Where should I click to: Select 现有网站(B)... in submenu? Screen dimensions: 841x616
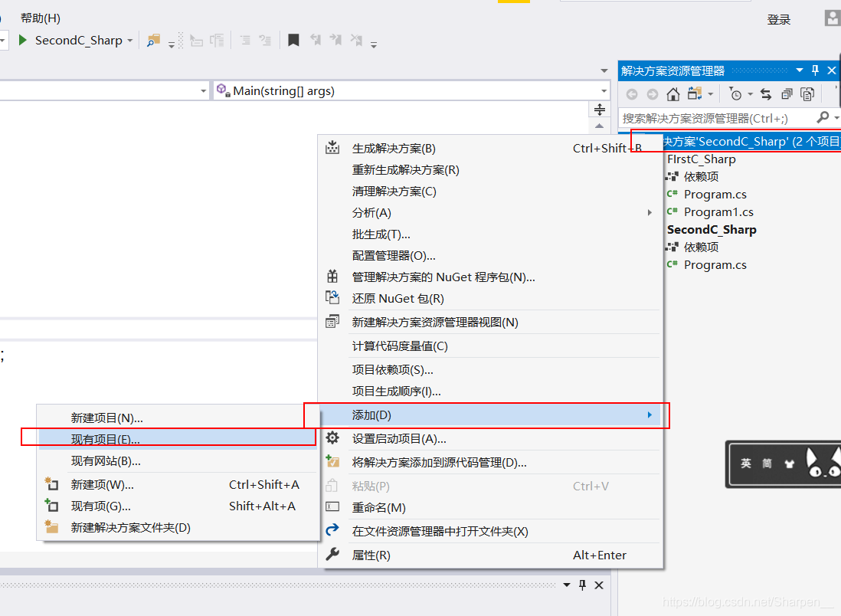pyautogui.click(x=178, y=460)
